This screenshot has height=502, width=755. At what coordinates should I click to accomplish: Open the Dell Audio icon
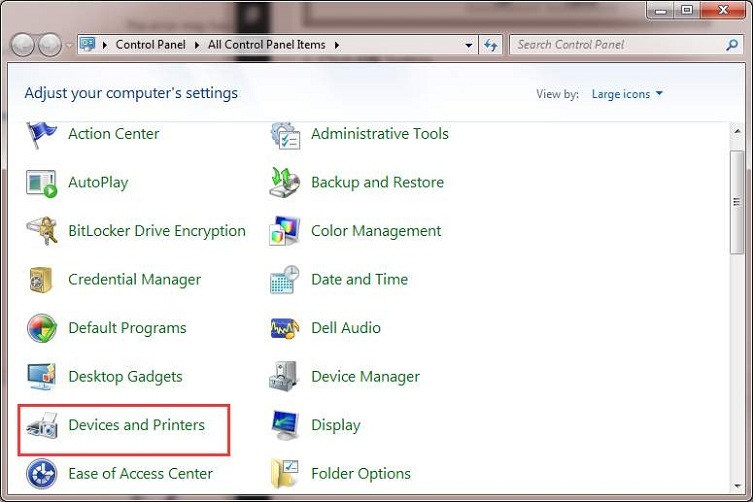pos(285,328)
